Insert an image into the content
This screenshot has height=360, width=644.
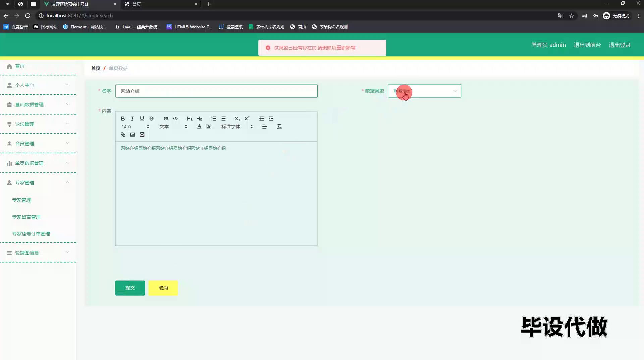132,135
